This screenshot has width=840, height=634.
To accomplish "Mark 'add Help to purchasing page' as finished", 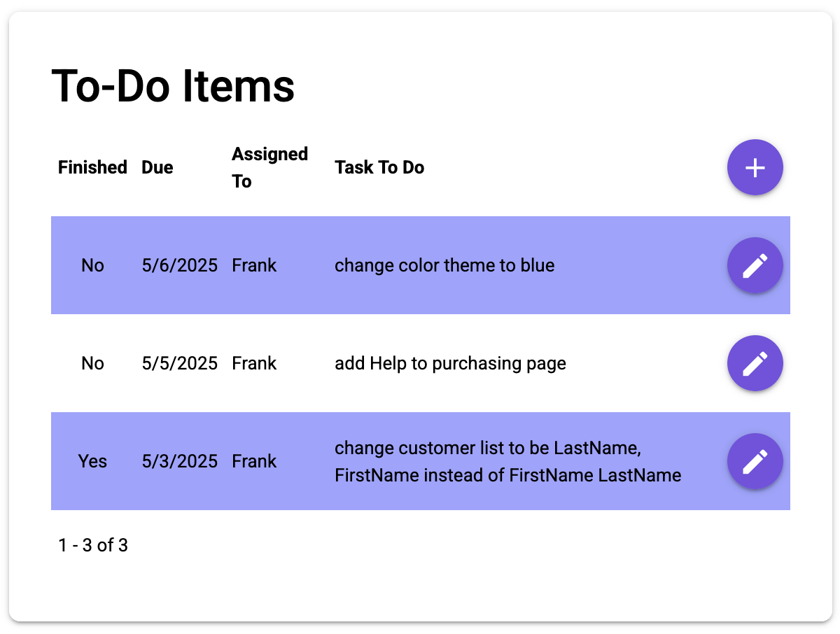I will tap(92, 363).
